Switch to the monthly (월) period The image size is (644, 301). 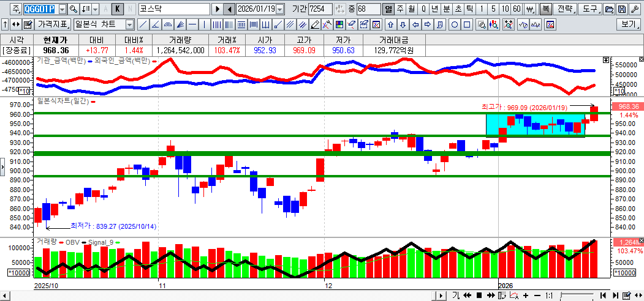(411, 9)
